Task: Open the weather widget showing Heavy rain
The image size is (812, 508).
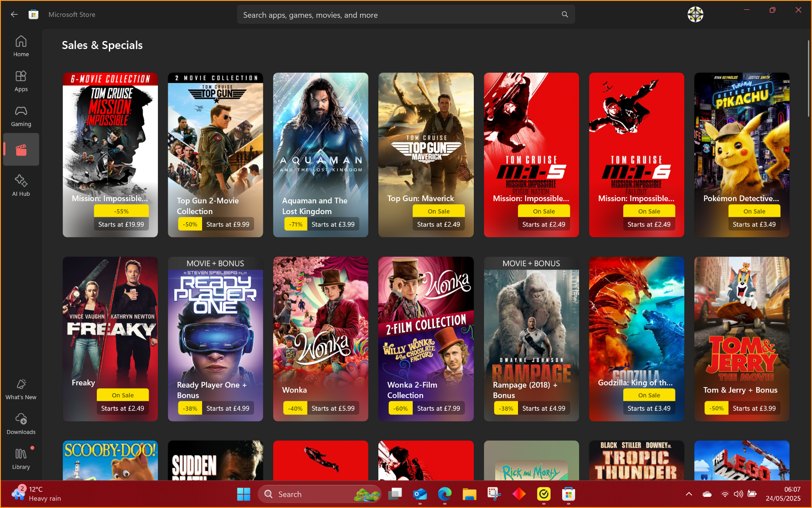Action: [37, 494]
